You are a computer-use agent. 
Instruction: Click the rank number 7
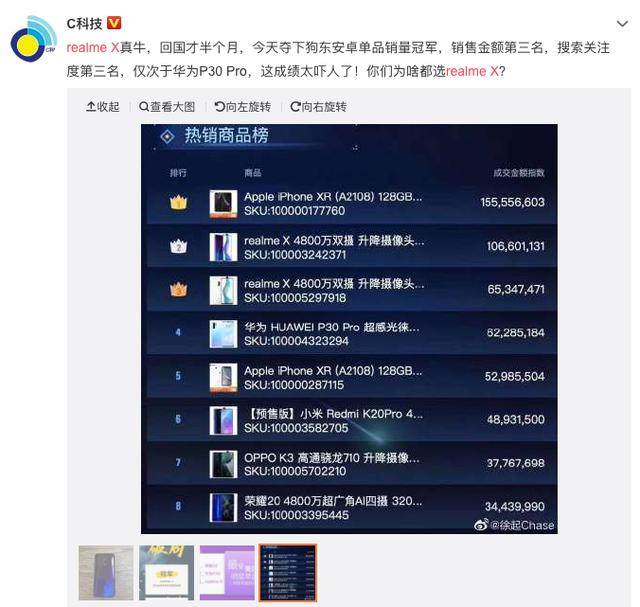(178, 462)
